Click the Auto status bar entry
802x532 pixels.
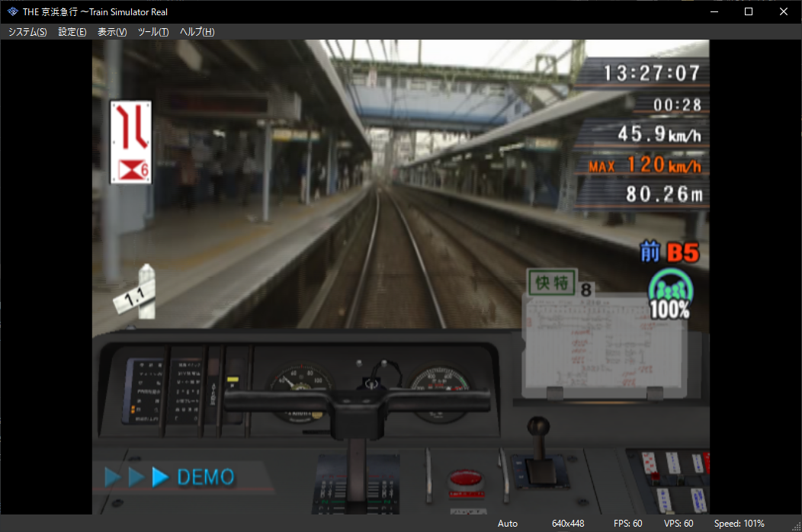click(508, 524)
